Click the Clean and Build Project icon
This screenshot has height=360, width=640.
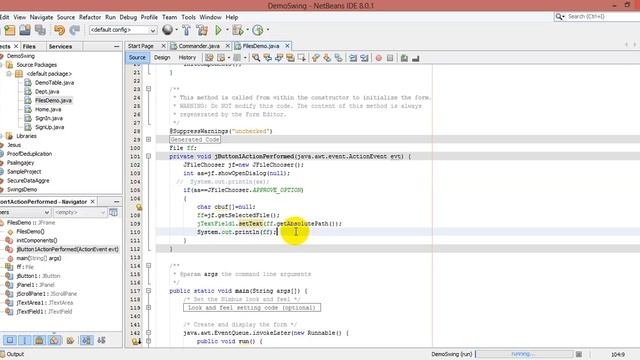(202, 30)
